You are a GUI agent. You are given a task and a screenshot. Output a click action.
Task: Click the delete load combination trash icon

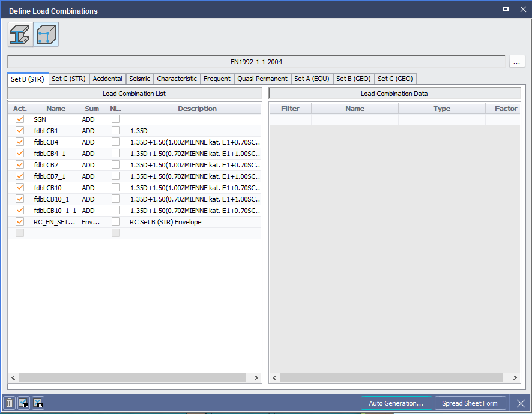point(8,403)
